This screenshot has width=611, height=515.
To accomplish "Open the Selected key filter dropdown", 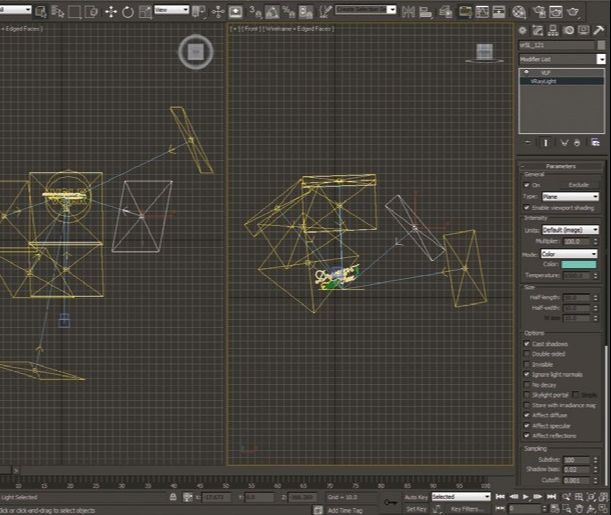I will coord(461,497).
